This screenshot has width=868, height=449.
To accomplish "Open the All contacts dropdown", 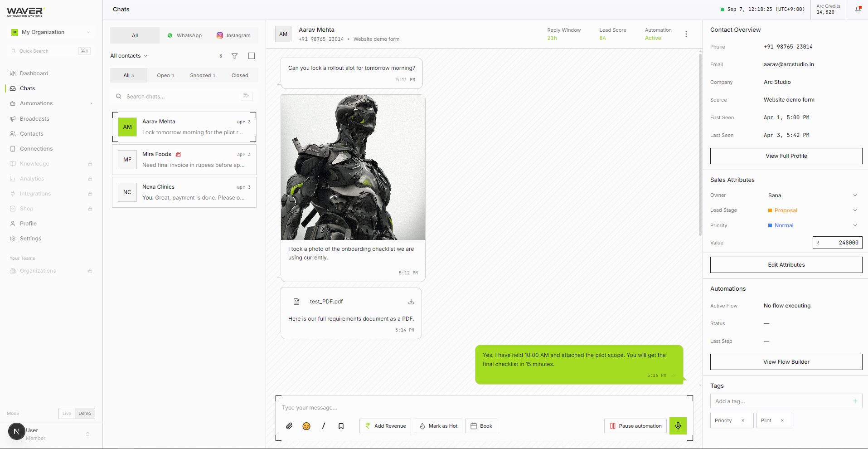I will 129,56.
